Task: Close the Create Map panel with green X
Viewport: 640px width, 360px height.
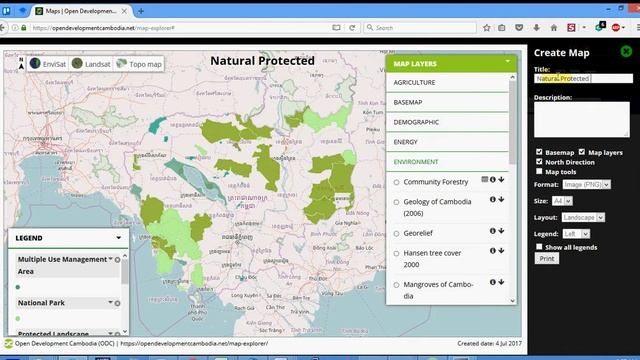Action: (626, 51)
